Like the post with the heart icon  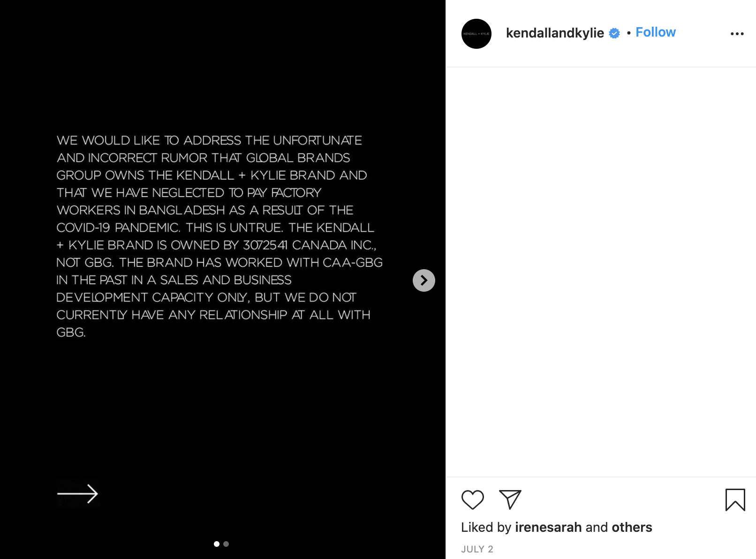click(x=472, y=499)
